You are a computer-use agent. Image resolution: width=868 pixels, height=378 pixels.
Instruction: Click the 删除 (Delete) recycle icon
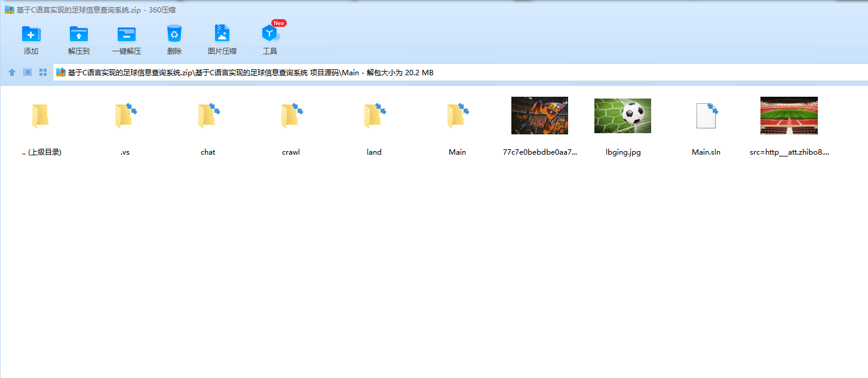pyautogui.click(x=174, y=33)
